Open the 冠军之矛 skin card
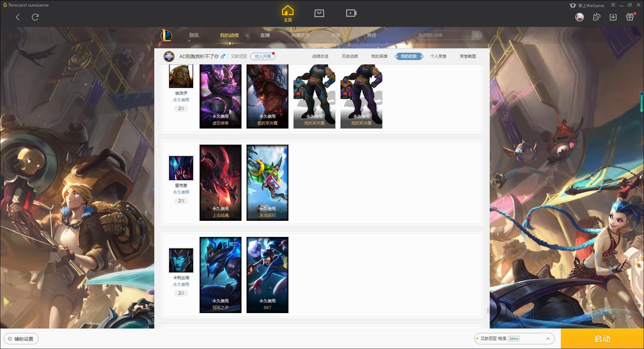This screenshot has width=644, height=349. pos(220,275)
